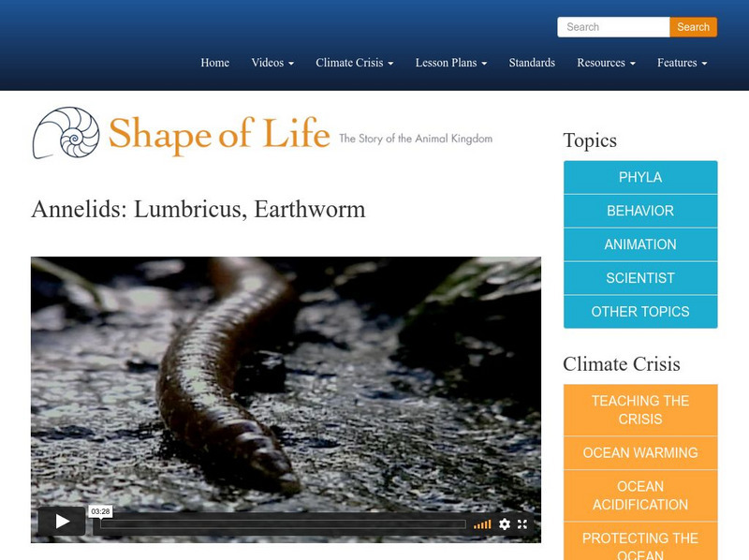Click the orange Search button
The height and width of the screenshot is (560, 749).
(693, 27)
